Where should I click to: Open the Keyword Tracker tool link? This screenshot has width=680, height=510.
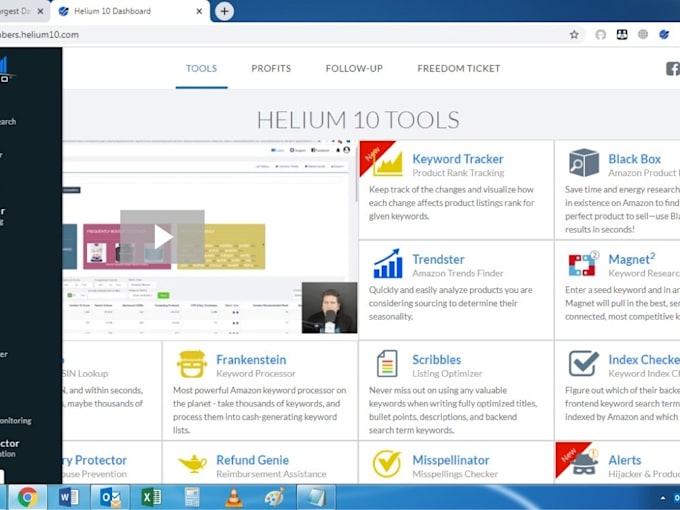pos(458,159)
